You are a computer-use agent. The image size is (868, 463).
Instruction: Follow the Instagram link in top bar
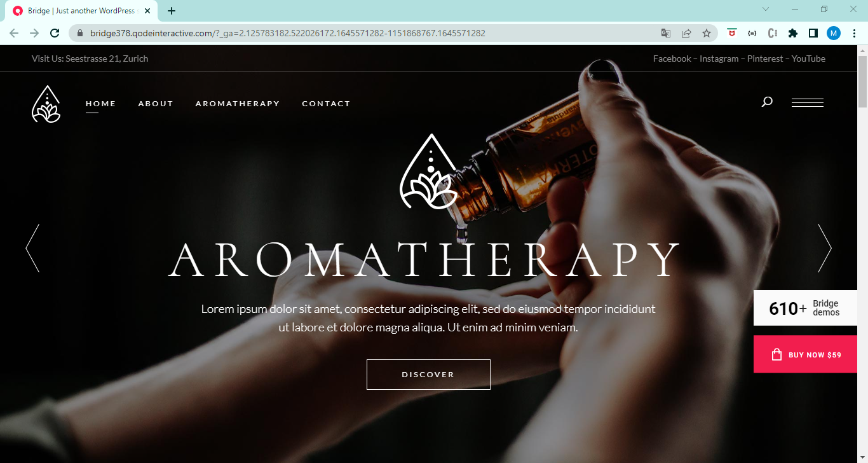coord(719,59)
